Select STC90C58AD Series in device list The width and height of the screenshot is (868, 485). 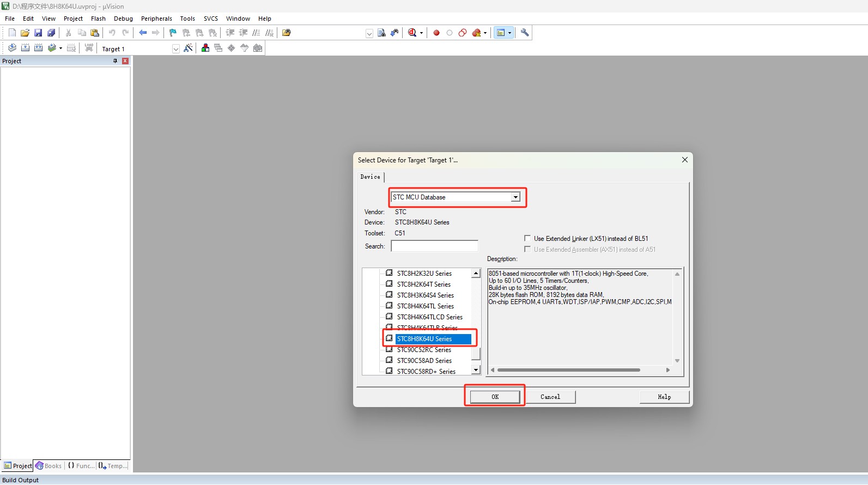(424, 361)
